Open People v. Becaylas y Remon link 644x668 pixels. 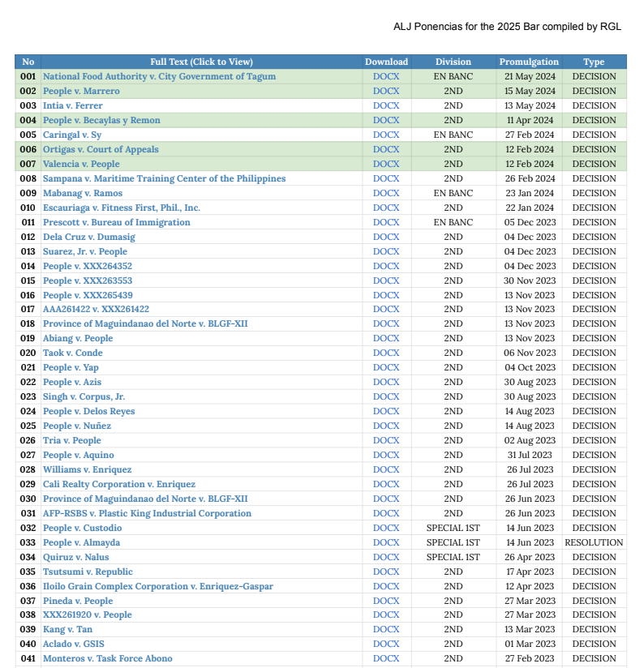(x=101, y=120)
